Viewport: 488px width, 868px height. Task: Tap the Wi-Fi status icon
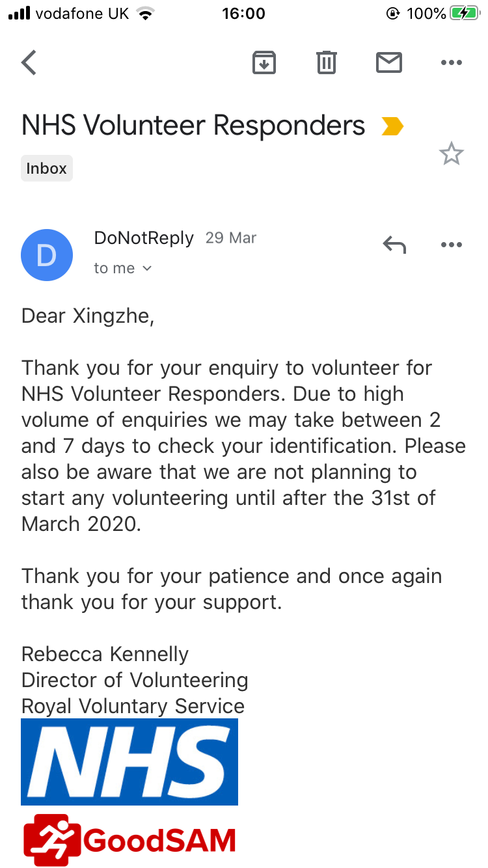[146, 14]
